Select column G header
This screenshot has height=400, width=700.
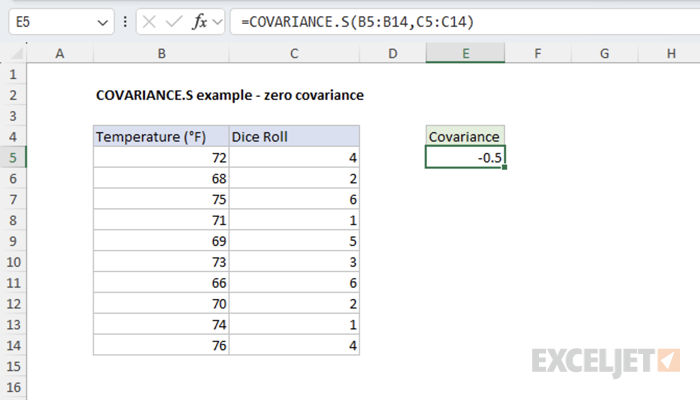pos(604,54)
